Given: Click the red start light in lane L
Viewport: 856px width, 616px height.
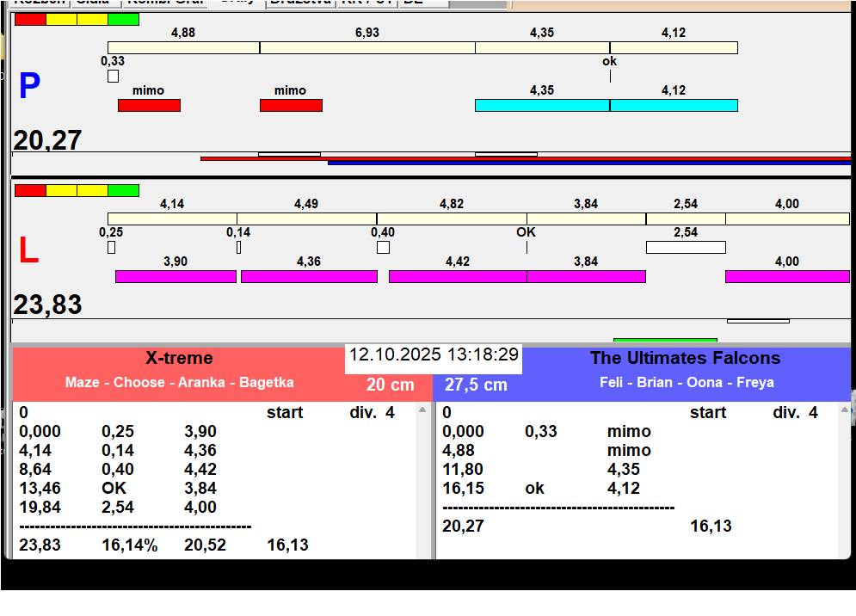Looking at the screenshot, I should [30, 190].
